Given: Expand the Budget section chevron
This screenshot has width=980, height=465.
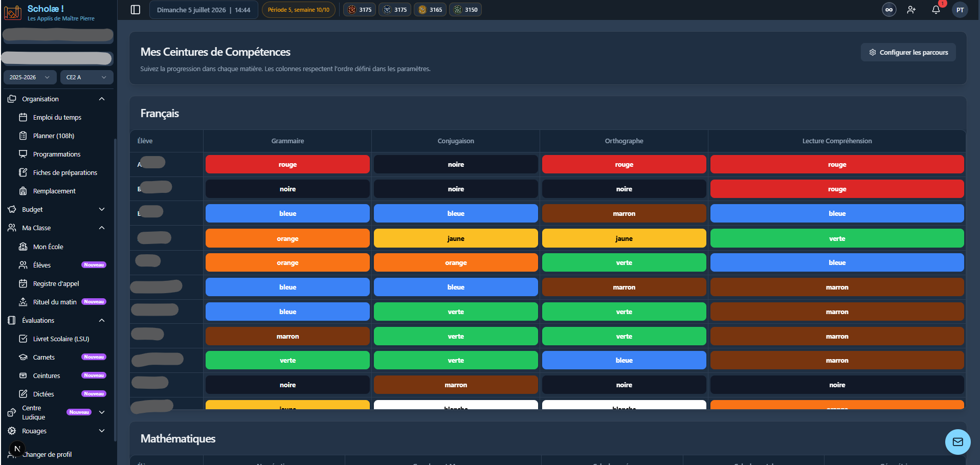Looking at the screenshot, I should coord(102,209).
